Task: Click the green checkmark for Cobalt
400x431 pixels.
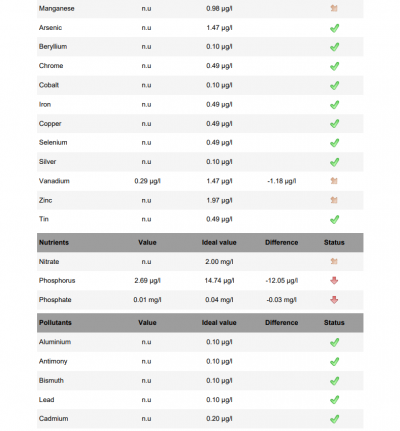Action: pos(334,85)
